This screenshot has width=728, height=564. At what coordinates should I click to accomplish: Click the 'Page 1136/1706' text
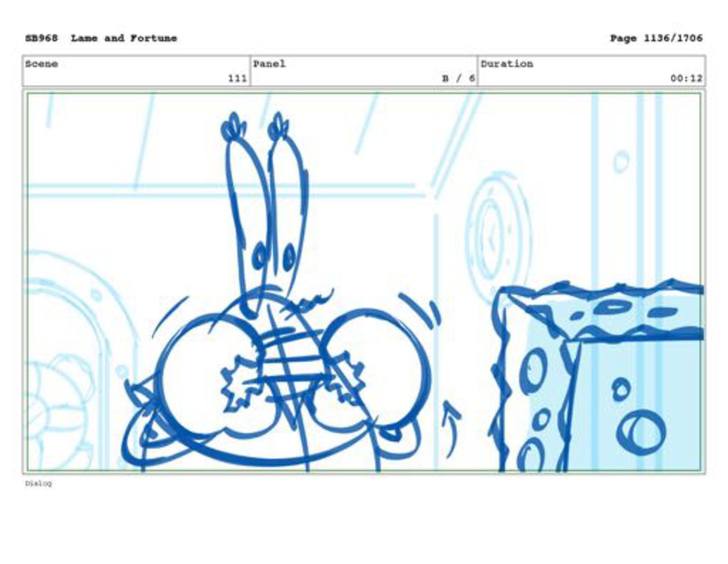[656, 38]
